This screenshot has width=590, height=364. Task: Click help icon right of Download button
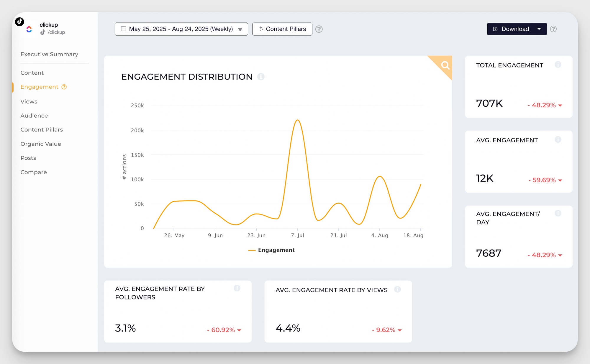[x=553, y=29]
